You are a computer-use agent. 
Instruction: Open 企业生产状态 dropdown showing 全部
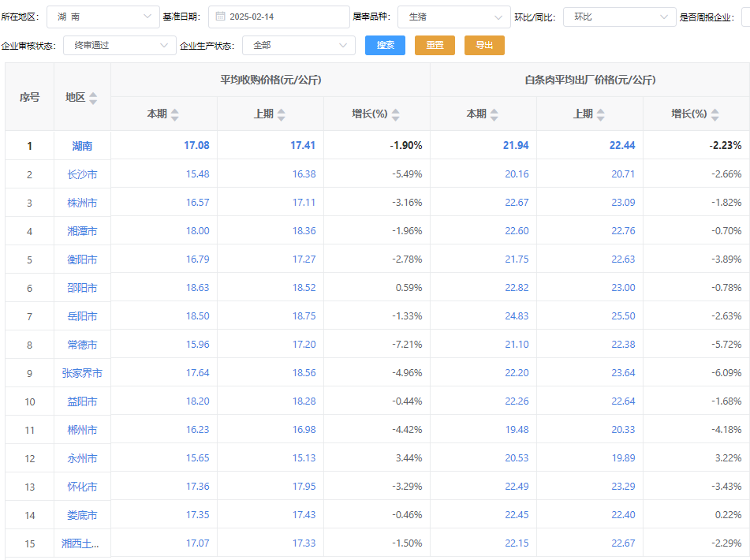(298, 46)
